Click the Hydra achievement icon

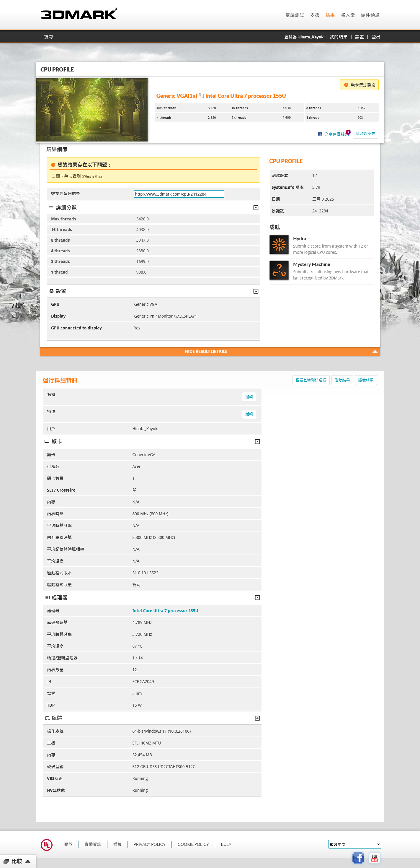tap(279, 245)
